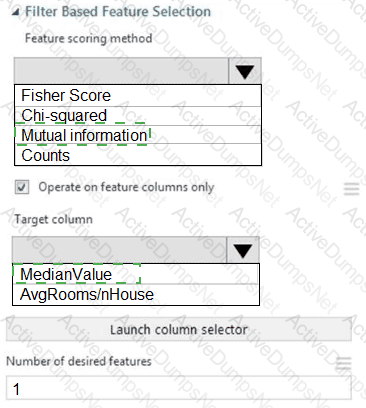The image size is (366, 408).
Task: Open the menu icon beside the checkbox row
Action: click(351, 189)
